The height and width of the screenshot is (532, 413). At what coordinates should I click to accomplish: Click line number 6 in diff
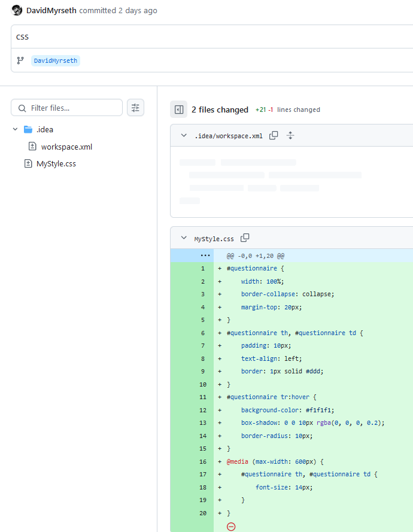click(203, 333)
